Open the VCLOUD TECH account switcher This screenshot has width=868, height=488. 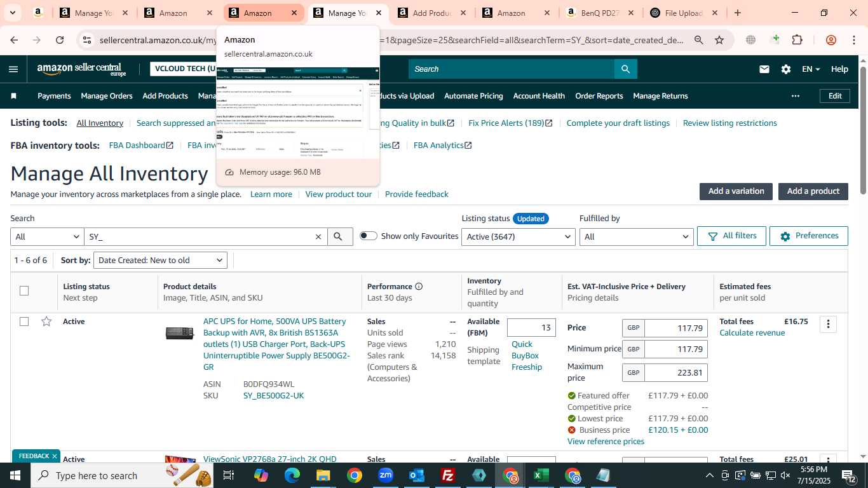click(x=183, y=69)
